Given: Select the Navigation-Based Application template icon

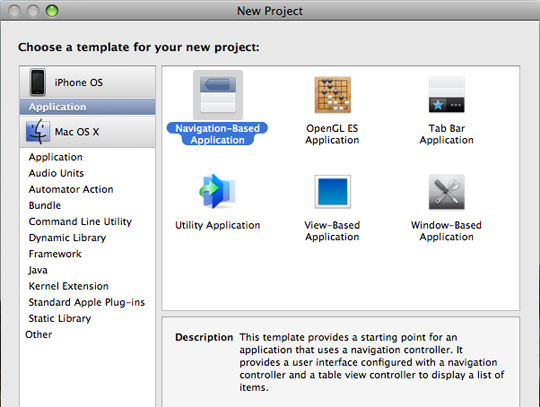Looking at the screenshot, I should point(218,95).
